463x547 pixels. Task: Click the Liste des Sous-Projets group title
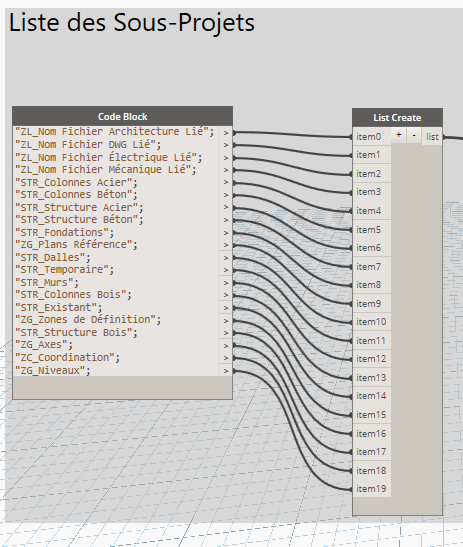click(x=132, y=22)
